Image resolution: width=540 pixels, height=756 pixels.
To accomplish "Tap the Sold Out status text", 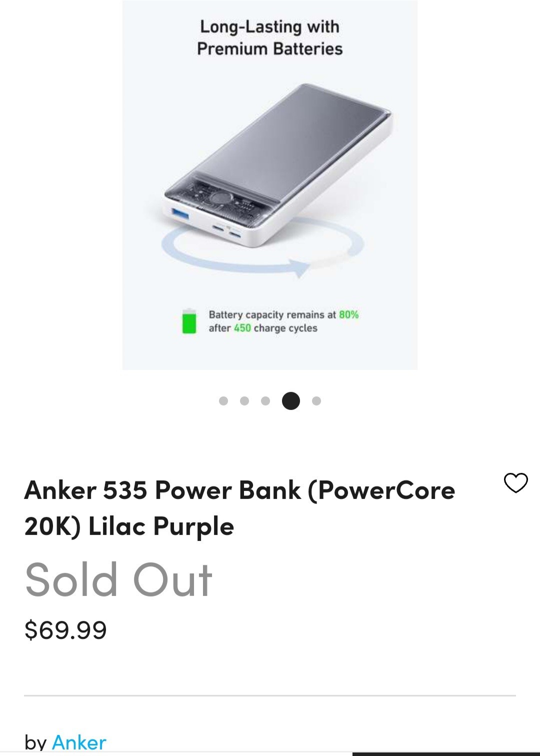I will [x=119, y=580].
